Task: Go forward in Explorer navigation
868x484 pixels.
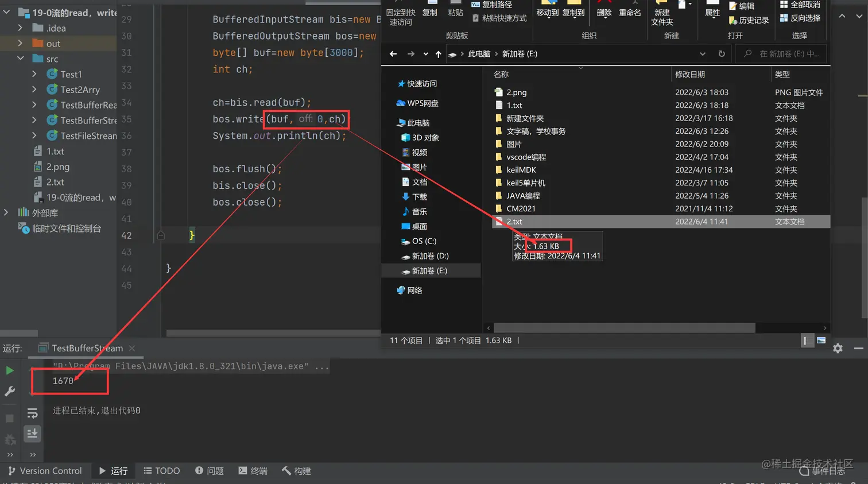Action: pyautogui.click(x=411, y=54)
